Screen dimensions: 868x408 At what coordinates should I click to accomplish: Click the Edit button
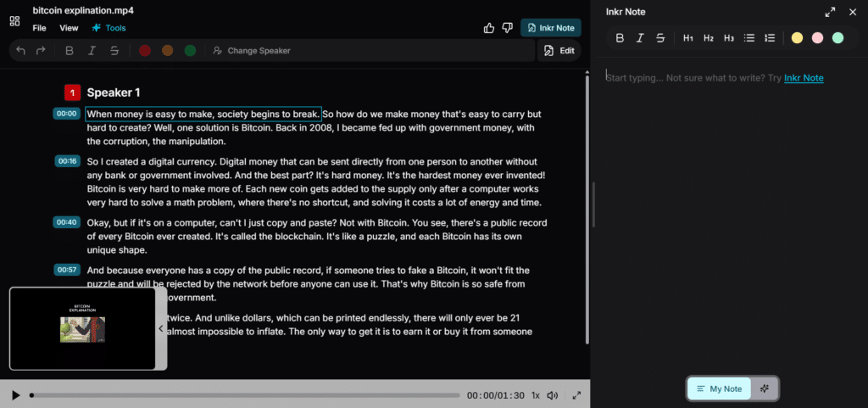[x=559, y=51]
